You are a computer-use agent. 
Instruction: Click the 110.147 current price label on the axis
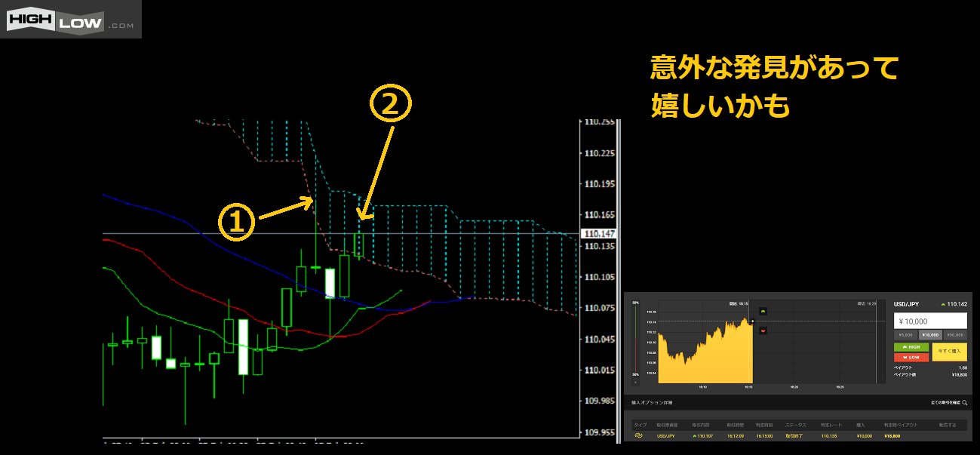(598, 234)
